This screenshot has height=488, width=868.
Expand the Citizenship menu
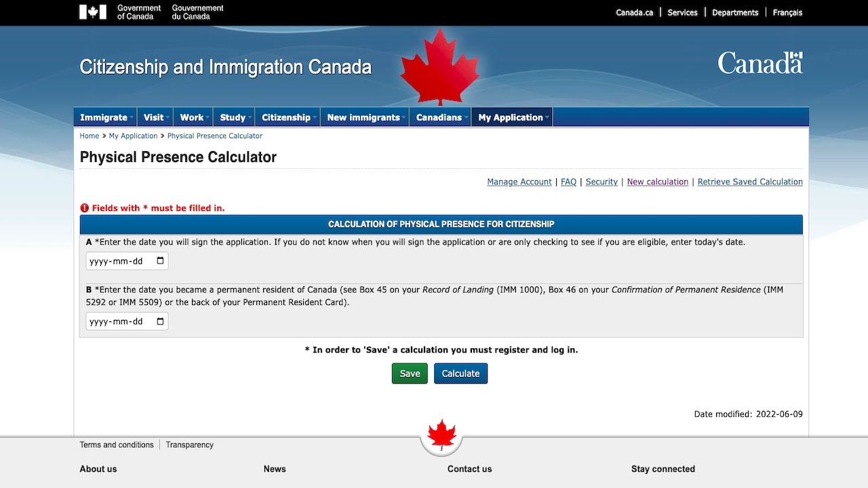[x=288, y=117]
